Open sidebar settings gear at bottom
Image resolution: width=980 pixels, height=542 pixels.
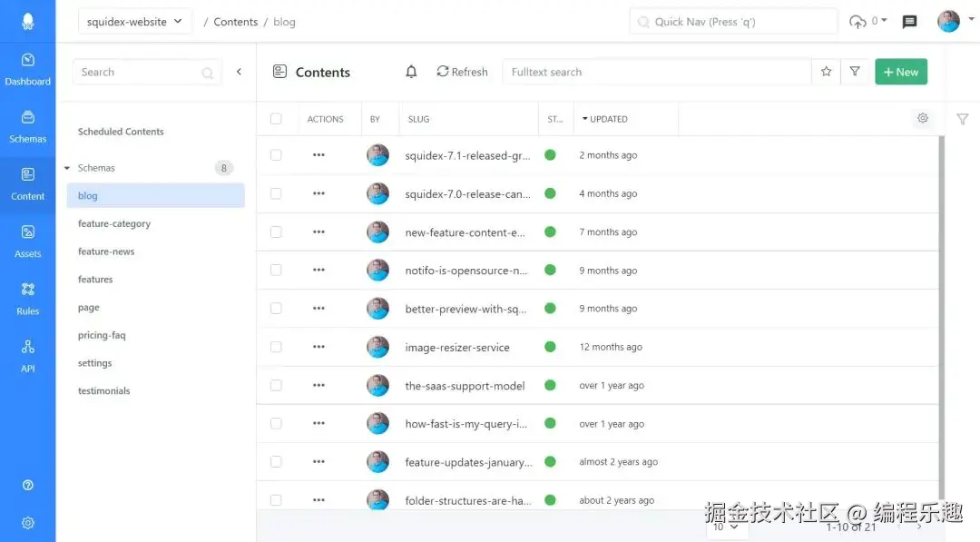click(27, 523)
